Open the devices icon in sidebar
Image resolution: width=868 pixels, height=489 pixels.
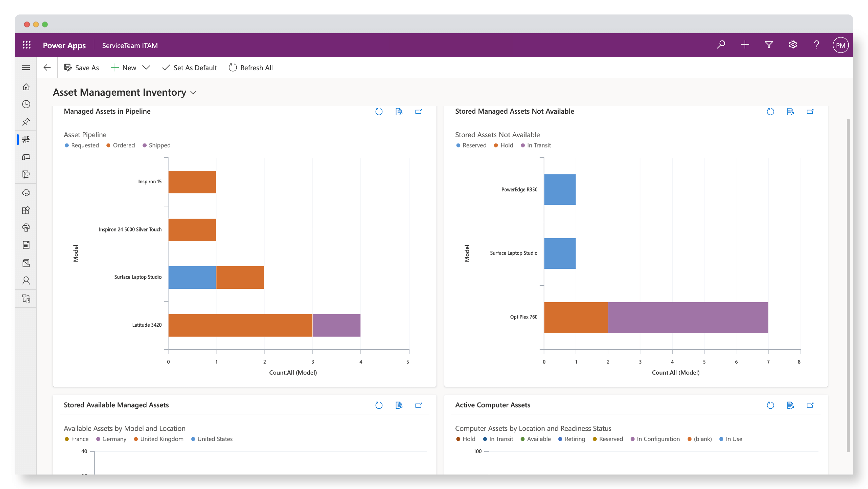click(26, 157)
